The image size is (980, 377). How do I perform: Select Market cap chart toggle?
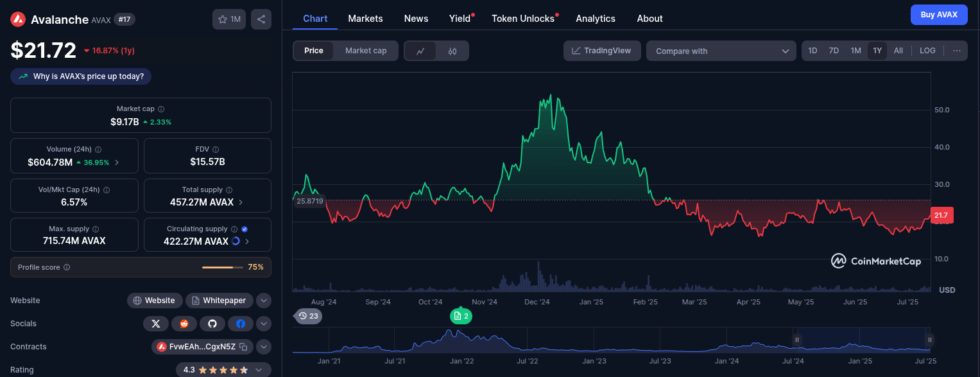[x=366, y=51]
